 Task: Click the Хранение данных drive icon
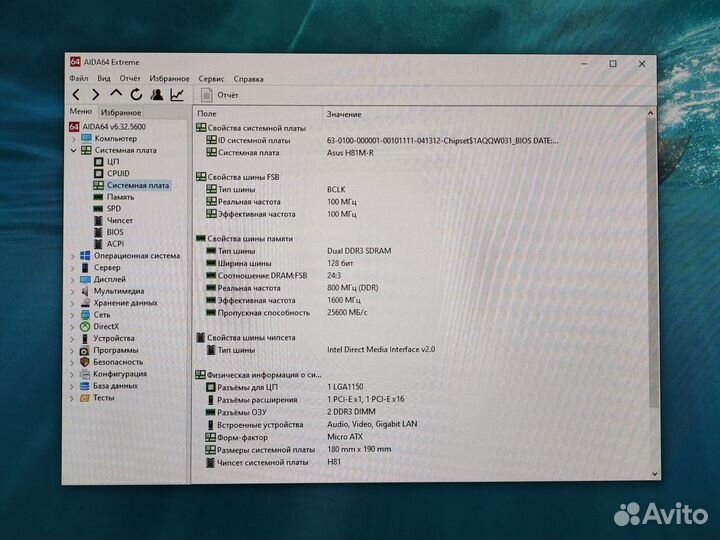pos(85,303)
